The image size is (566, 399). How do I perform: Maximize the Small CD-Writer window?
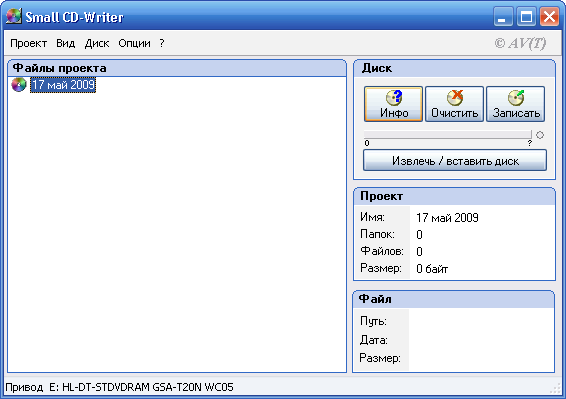tap(526, 17)
